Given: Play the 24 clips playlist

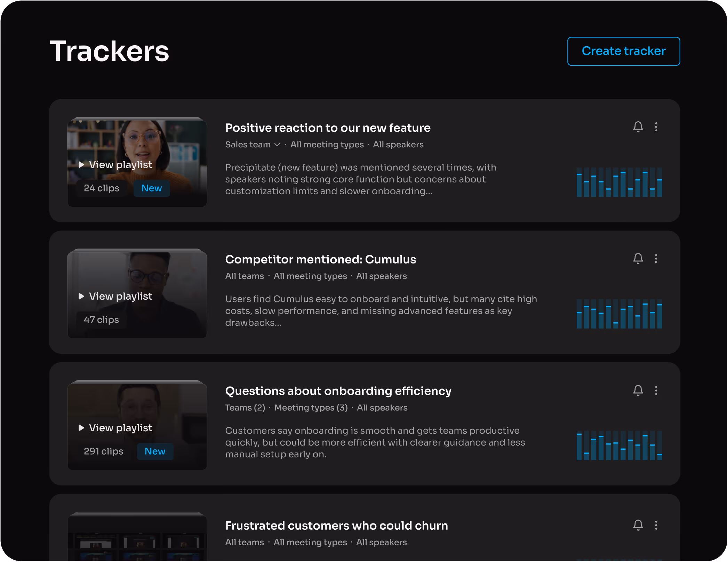Looking at the screenshot, I should click(116, 165).
